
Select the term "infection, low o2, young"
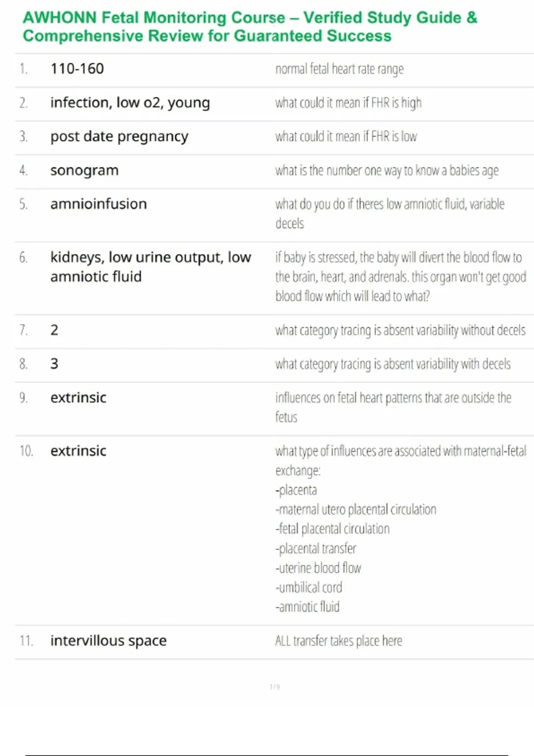(x=130, y=103)
